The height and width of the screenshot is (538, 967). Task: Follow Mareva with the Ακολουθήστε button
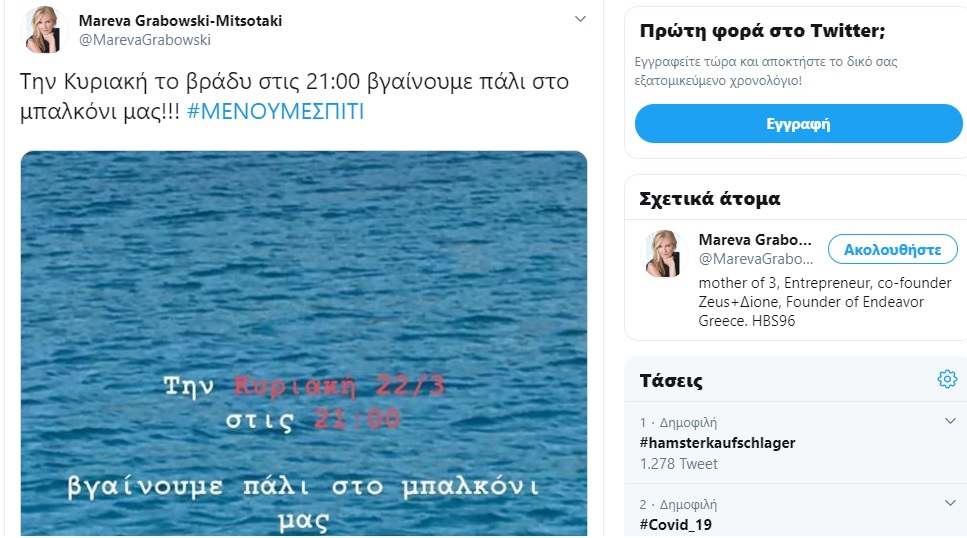(x=892, y=250)
